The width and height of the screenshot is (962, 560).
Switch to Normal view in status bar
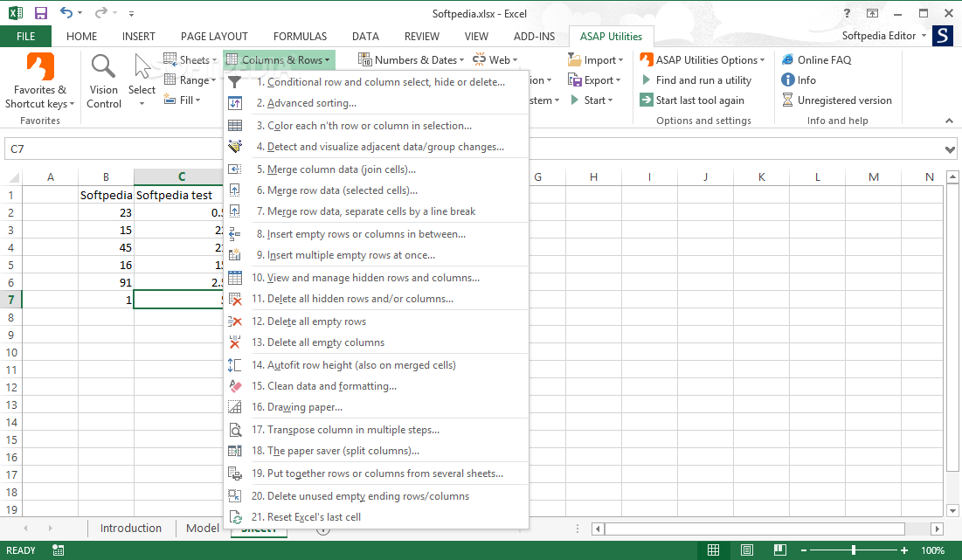(713, 550)
